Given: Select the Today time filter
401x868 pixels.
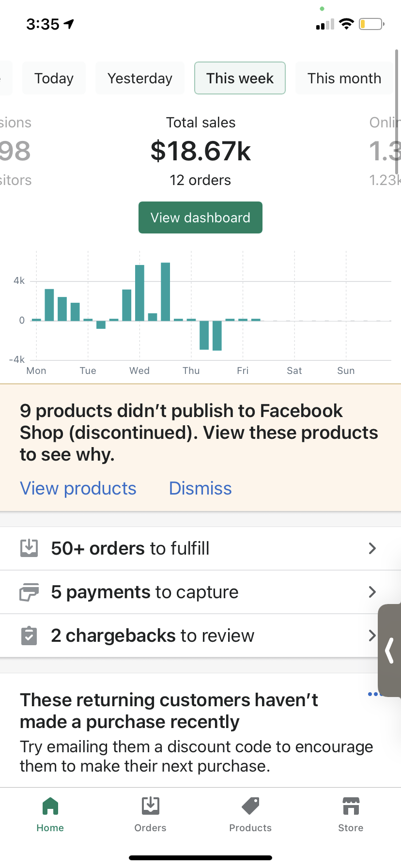Looking at the screenshot, I should 54,78.
